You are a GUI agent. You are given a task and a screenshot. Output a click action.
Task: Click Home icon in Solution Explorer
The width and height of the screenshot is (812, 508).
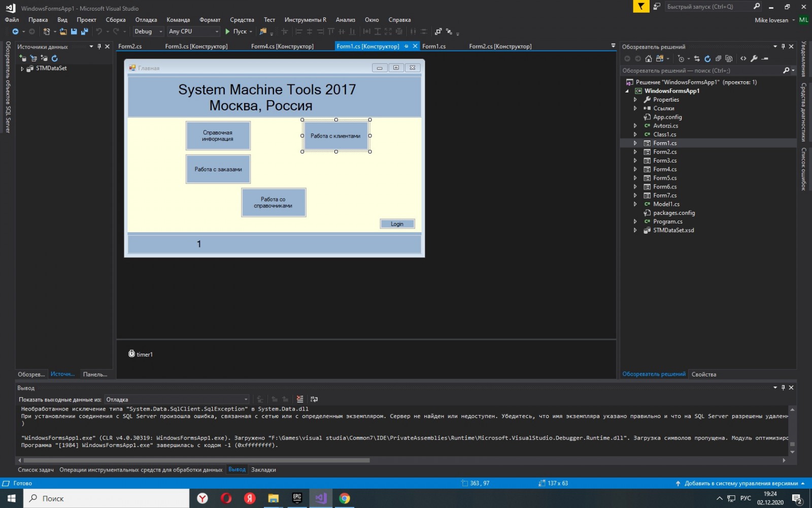click(649, 58)
